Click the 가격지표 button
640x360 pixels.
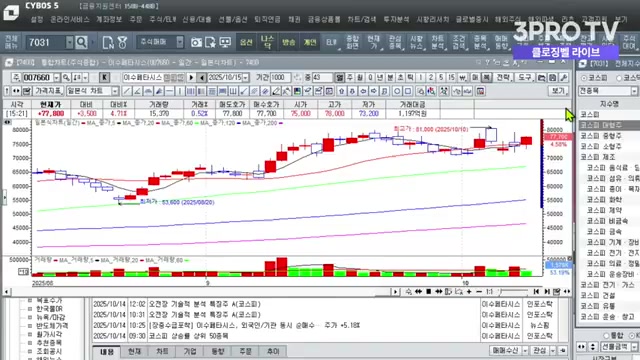coord(48,91)
